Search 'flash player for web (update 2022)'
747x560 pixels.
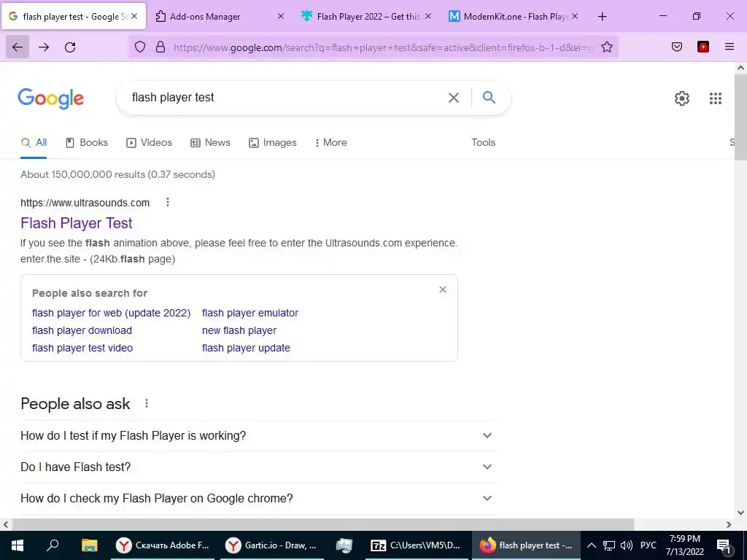(111, 313)
